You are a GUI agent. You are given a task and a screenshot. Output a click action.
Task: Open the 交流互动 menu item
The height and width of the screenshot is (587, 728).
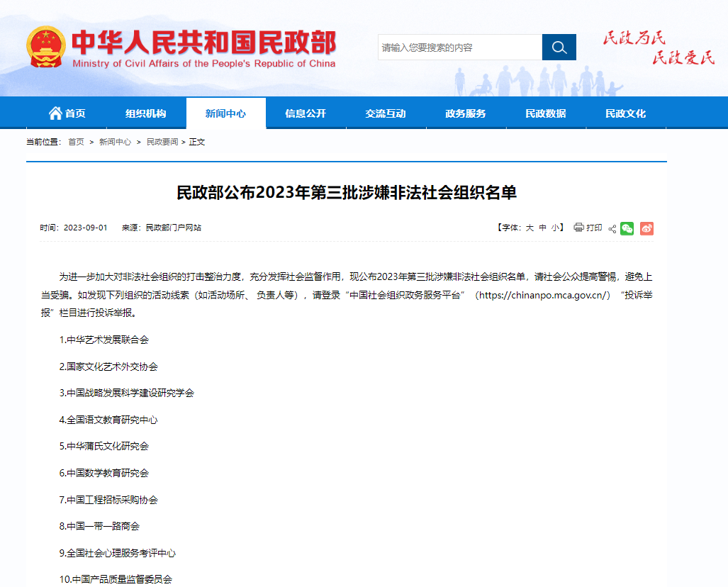(385, 113)
